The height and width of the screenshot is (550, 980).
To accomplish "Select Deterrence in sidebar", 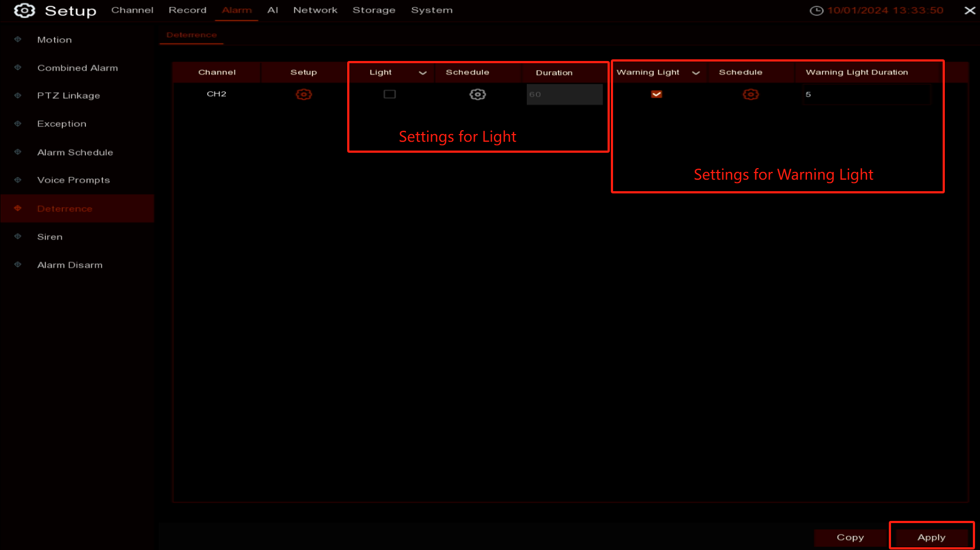I will click(x=77, y=208).
